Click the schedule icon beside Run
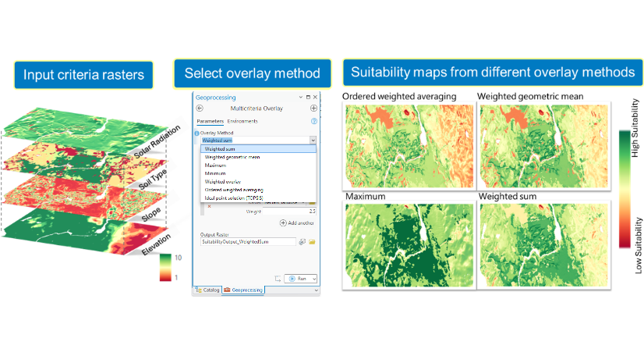Screen dimensions: 644x363 coord(278,279)
